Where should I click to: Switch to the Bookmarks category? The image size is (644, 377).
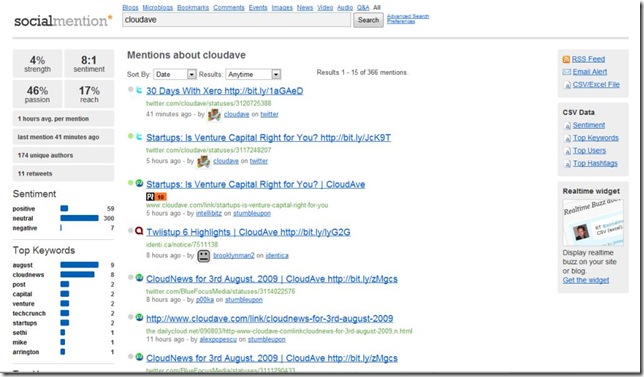click(193, 7)
